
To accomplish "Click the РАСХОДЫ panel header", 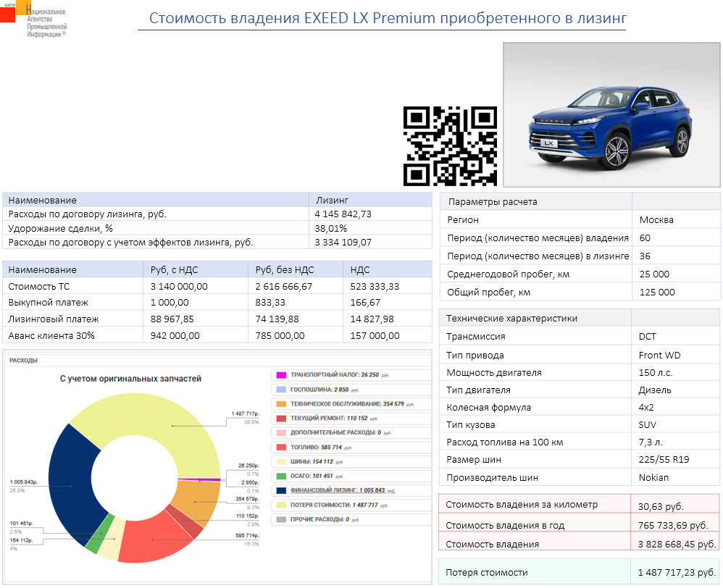I will pos(23,361).
